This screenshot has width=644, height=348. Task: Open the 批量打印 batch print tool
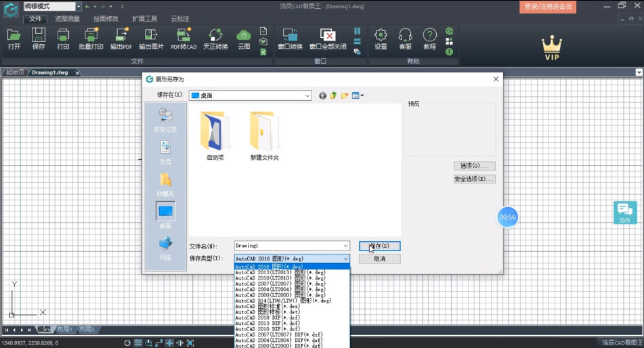pyautogui.click(x=91, y=39)
